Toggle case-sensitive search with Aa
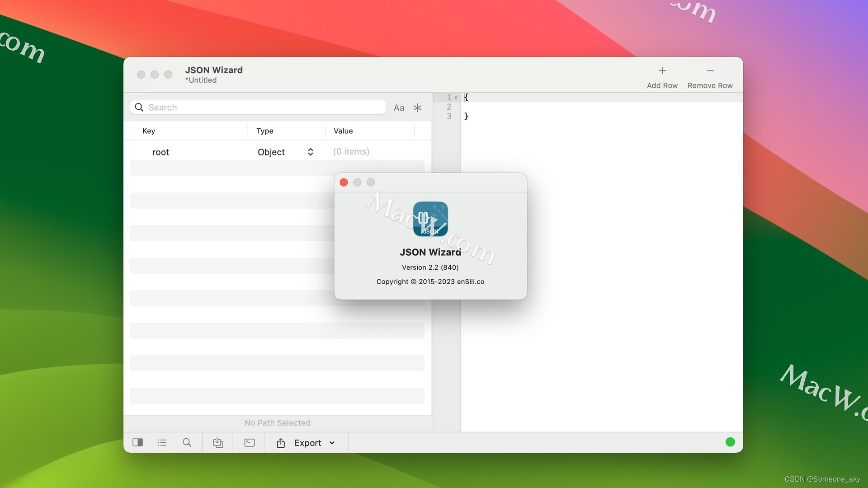Screen dimensions: 868x488 [x=399, y=107]
